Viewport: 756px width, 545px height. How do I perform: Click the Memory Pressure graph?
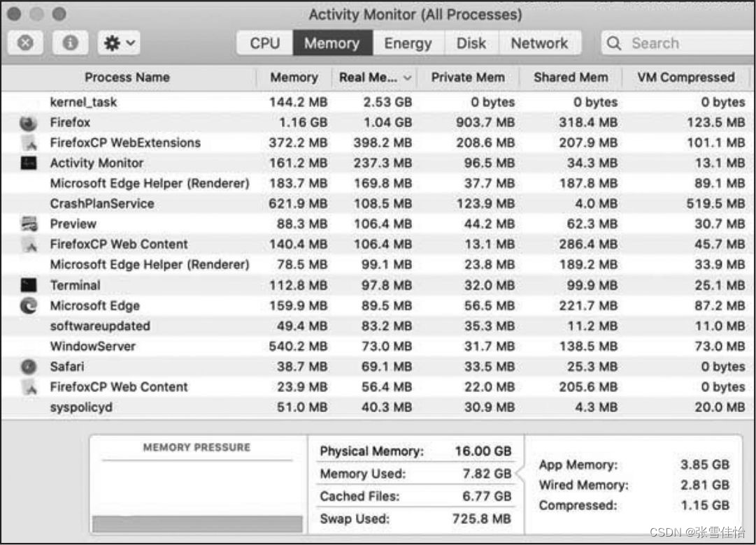(197, 497)
